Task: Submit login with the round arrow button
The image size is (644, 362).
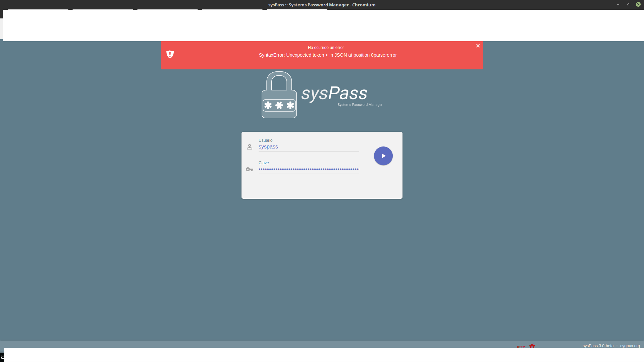Action: tap(383, 156)
